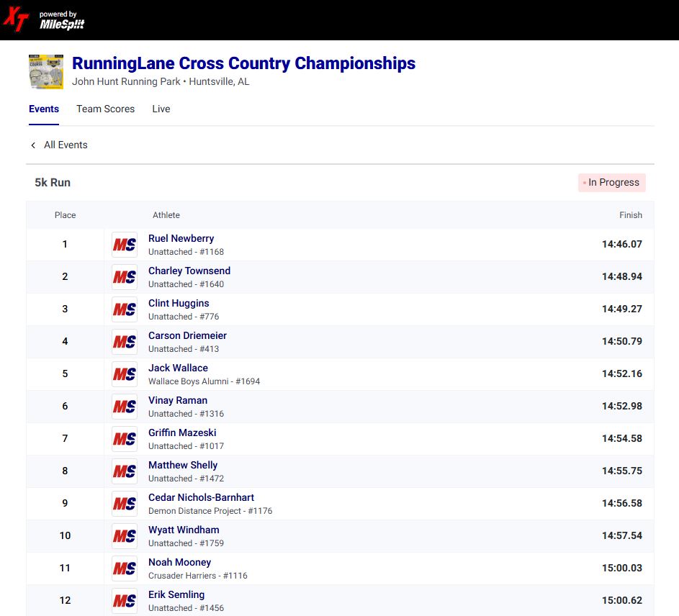
Task: Click the Place column header
Action: click(65, 215)
